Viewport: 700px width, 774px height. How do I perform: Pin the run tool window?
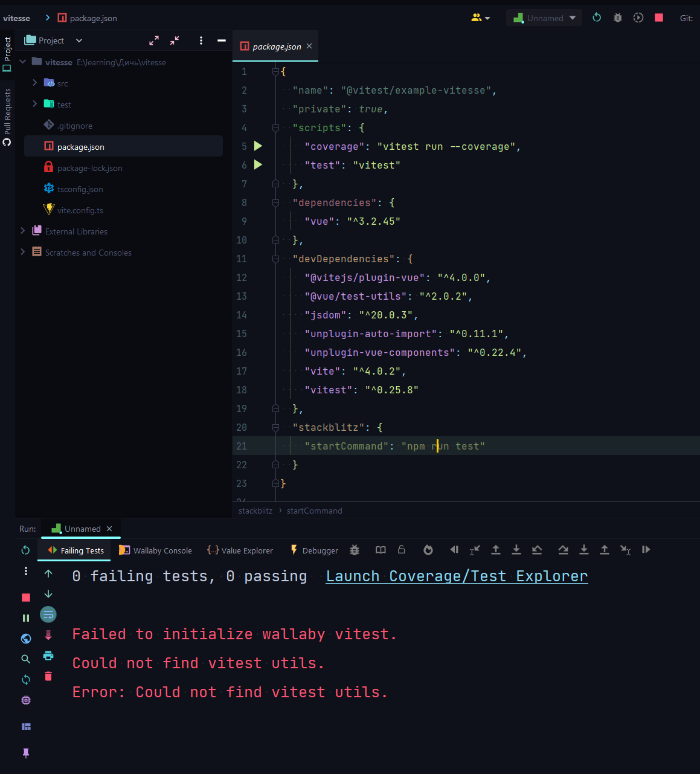tap(25, 753)
